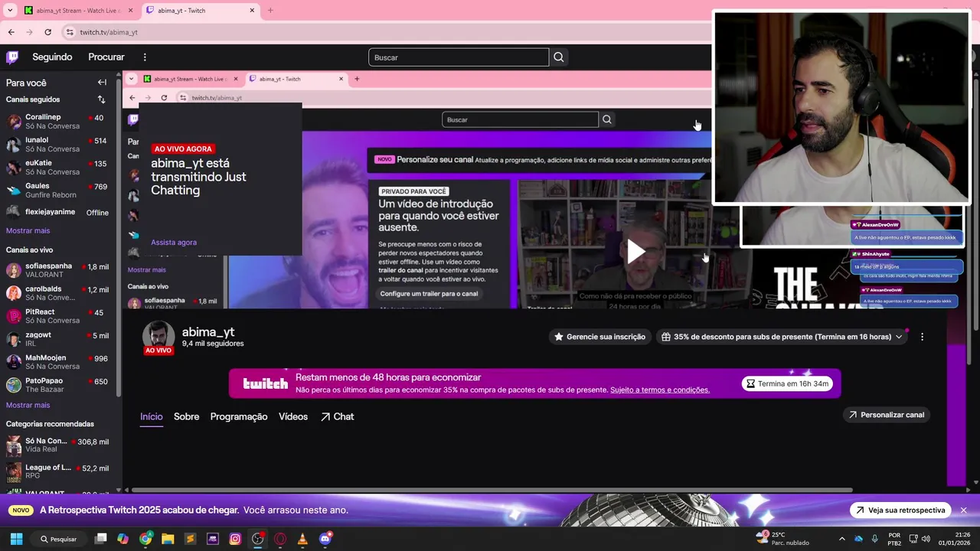The width and height of the screenshot is (980, 551).
Task: Click Gerencie sua inscrição button
Action: (x=600, y=337)
